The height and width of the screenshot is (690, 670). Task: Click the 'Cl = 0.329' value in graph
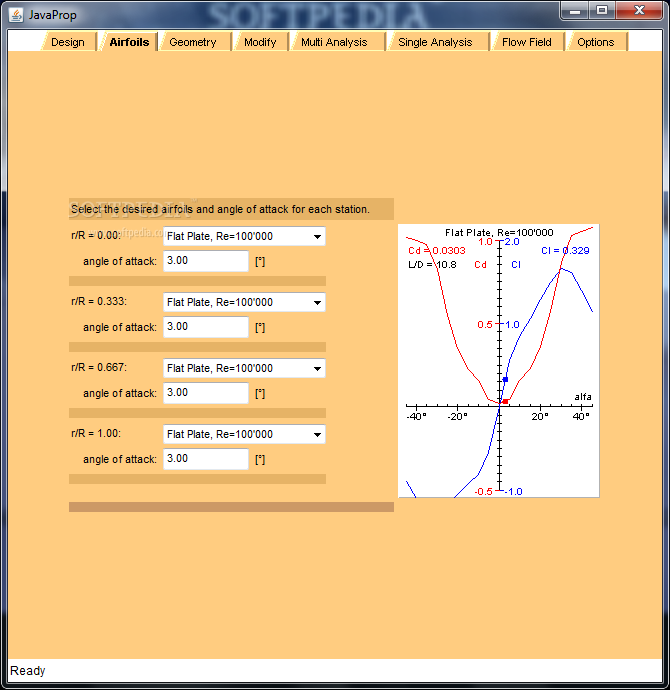tap(565, 251)
